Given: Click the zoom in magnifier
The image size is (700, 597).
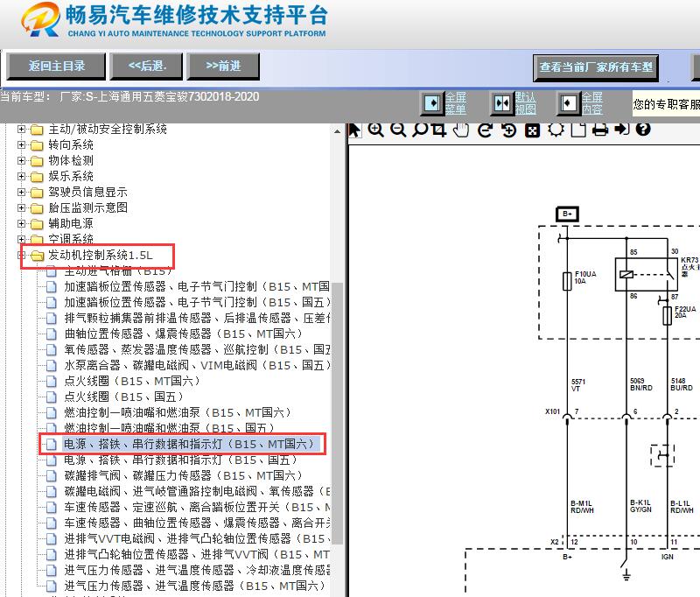Looking at the screenshot, I should [375, 130].
